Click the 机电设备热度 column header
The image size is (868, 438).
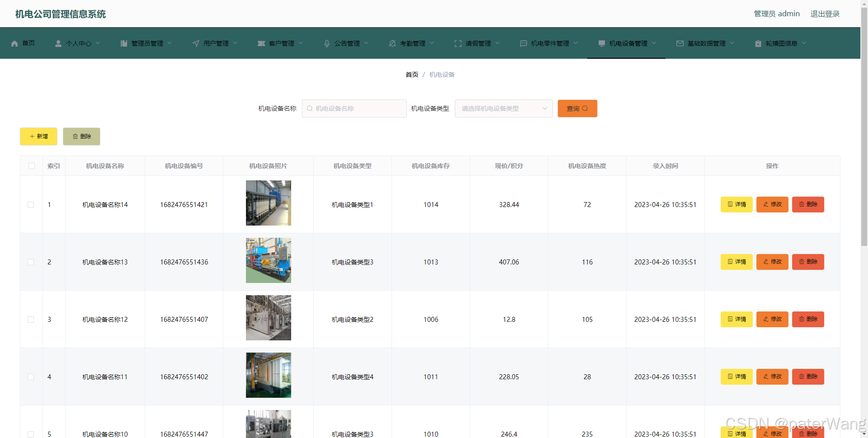coord(587,166)
